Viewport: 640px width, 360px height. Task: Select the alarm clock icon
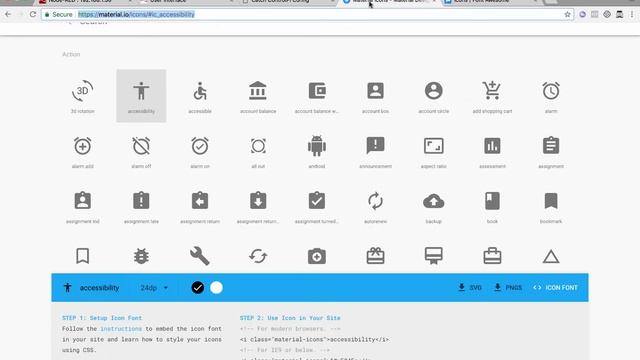click(551, 91)
